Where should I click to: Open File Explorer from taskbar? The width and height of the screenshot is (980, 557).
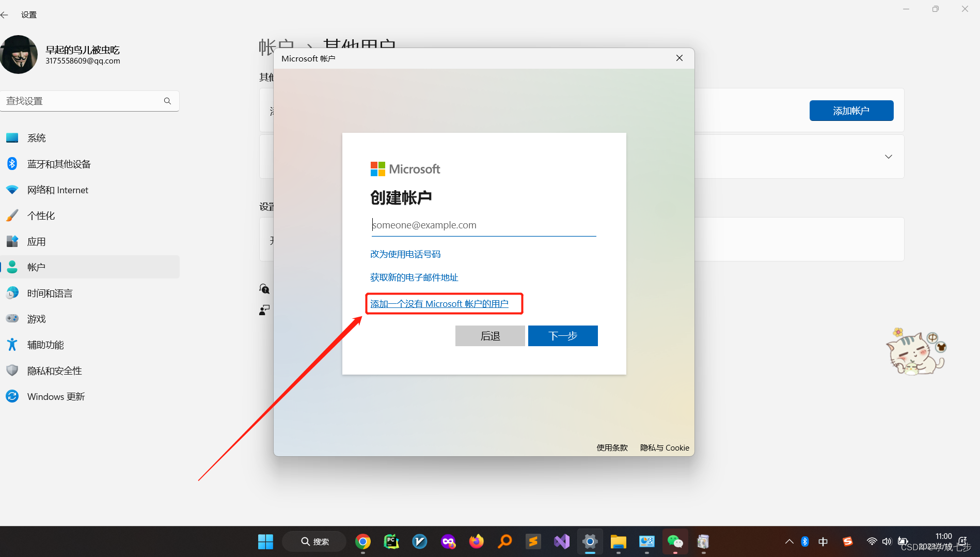(x=619, y=541)
